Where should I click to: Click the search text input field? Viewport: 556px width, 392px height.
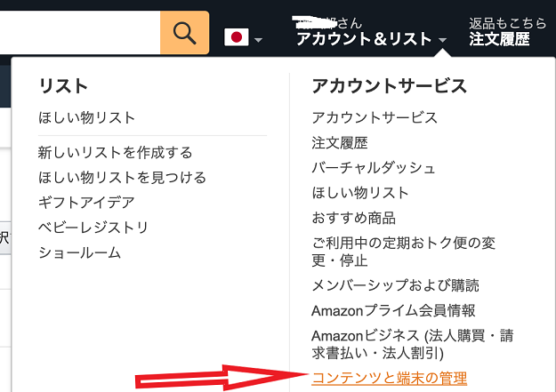80,33
